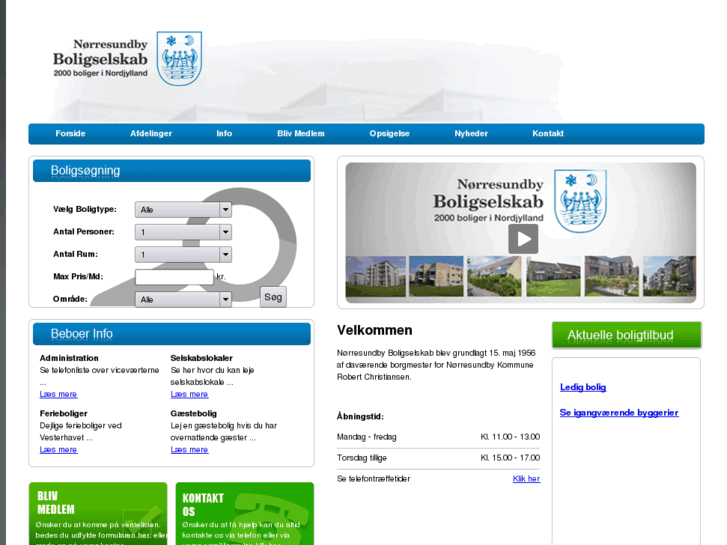Open the Forside menu item
The width and height of the screenshot is (727, 545).
[x=70, y=134]
